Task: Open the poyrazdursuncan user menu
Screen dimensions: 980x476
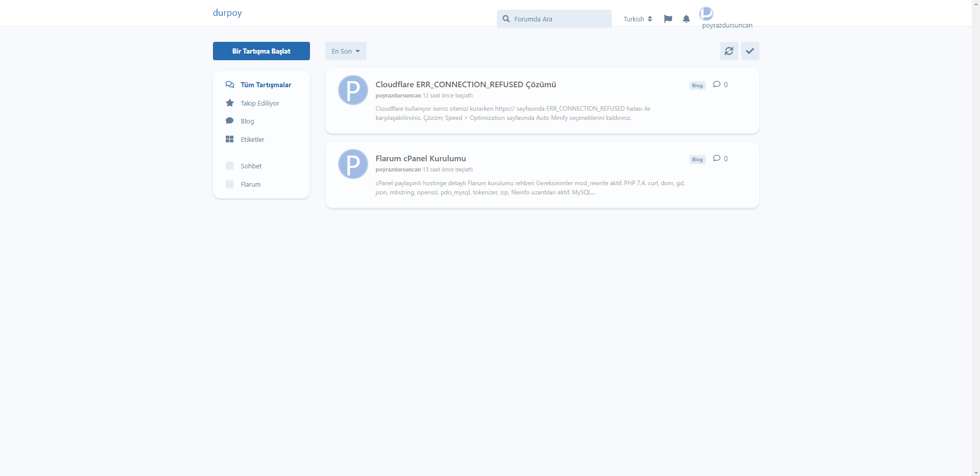Action: coord(727,25)
